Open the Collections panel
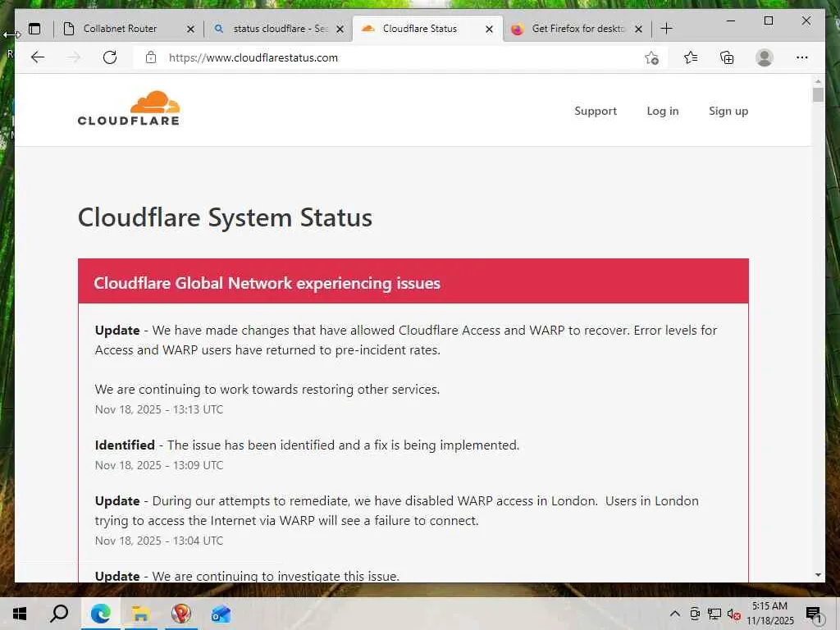The height and width of the screenshot is (630, 840). pyautogui.click(x=727, y=57)
